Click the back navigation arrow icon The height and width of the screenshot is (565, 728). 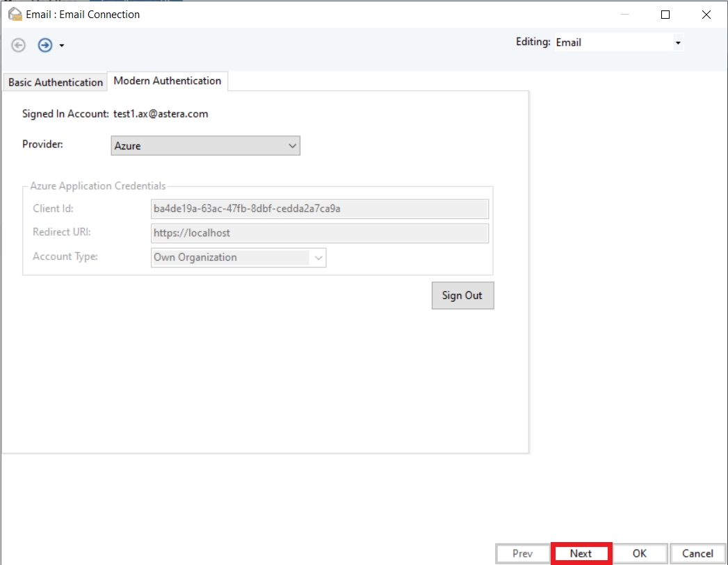[19, 45]
